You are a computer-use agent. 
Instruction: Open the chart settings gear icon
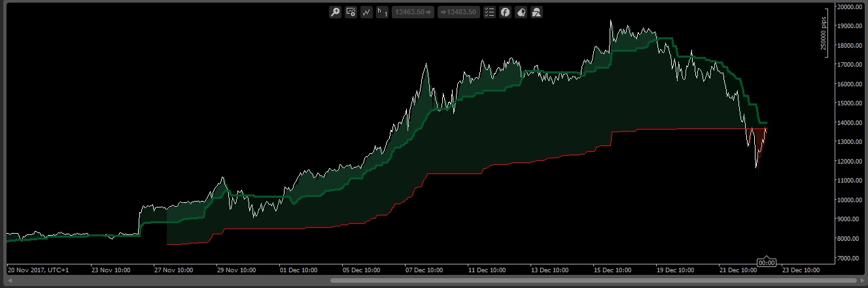[351, 12]
